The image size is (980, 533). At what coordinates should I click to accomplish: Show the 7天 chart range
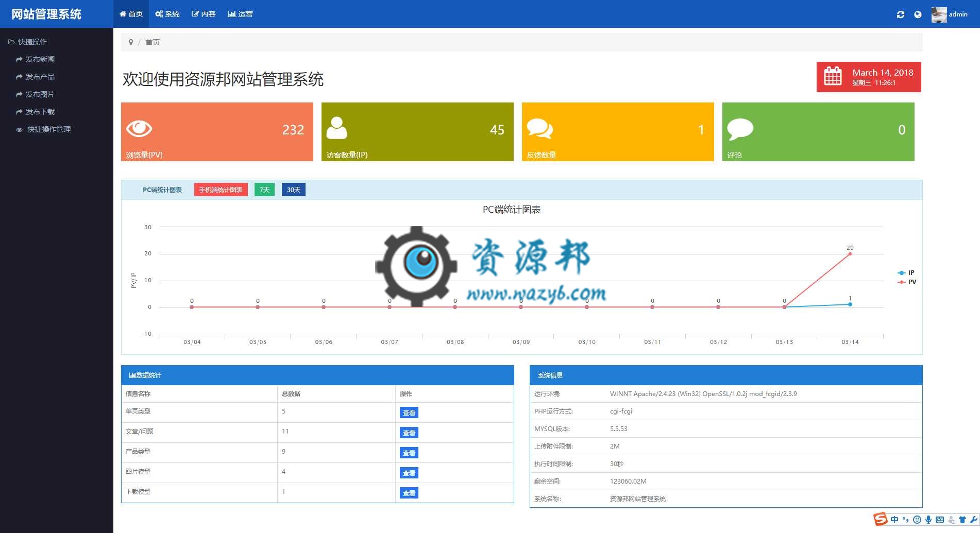tap(264, 190)
